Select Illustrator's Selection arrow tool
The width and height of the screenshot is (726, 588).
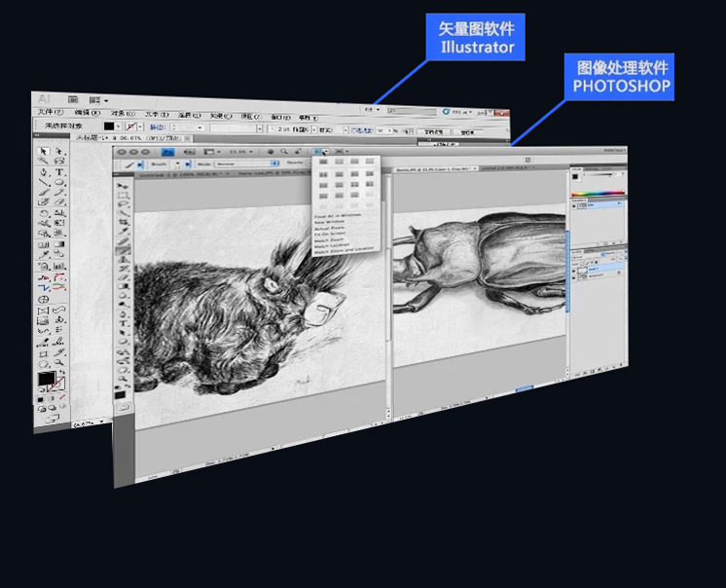(44, 151)
